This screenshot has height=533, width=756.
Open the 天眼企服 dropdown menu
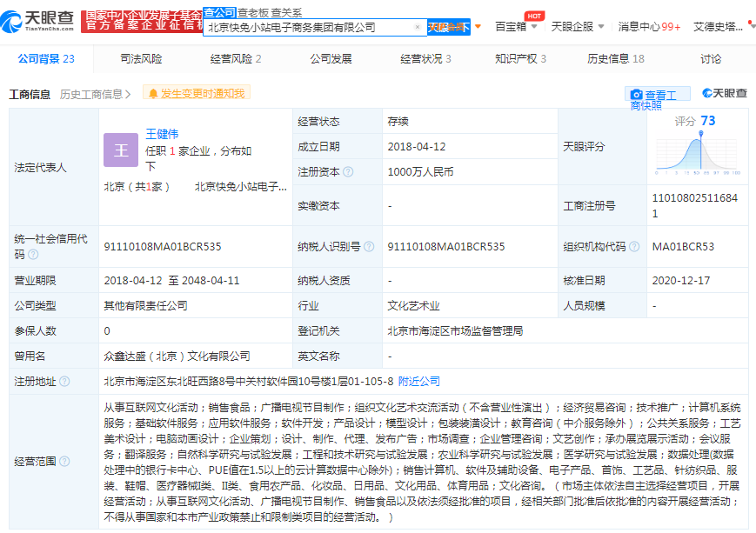coord(578,26)
